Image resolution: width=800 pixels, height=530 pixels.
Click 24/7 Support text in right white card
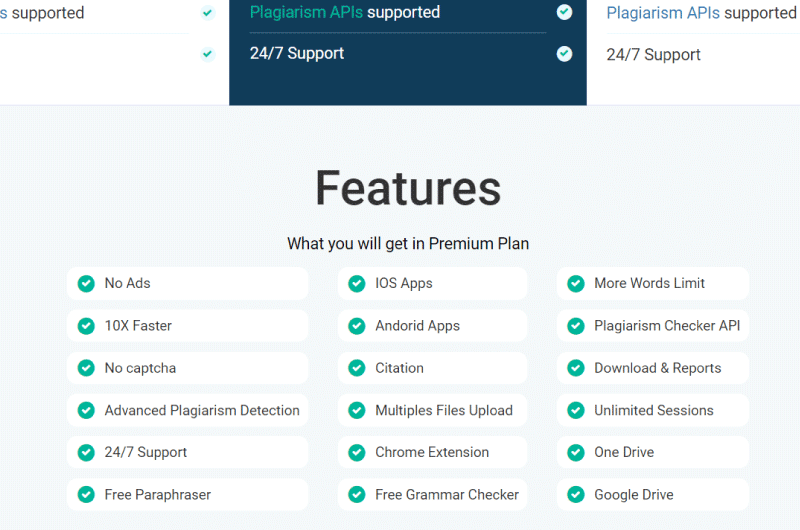tap(653, 55)
